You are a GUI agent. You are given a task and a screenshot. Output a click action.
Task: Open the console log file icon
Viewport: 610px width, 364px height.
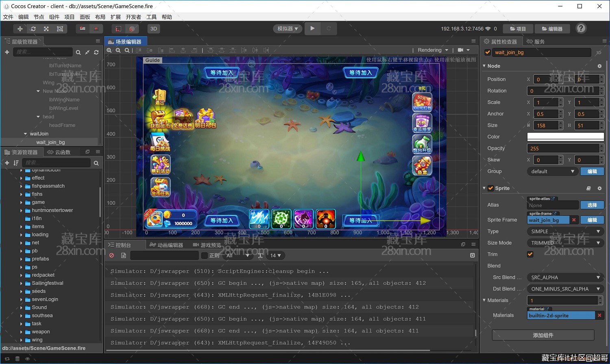tap(124, 256)
